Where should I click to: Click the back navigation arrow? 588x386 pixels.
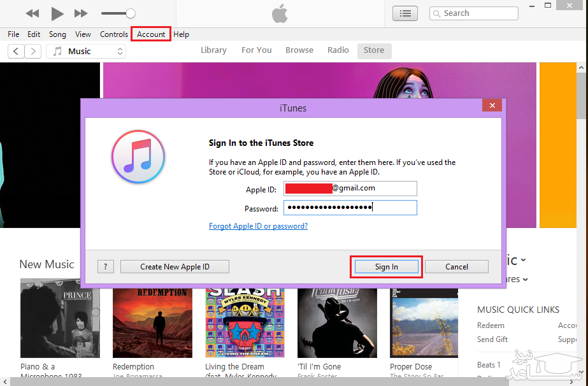pos(16,51)
